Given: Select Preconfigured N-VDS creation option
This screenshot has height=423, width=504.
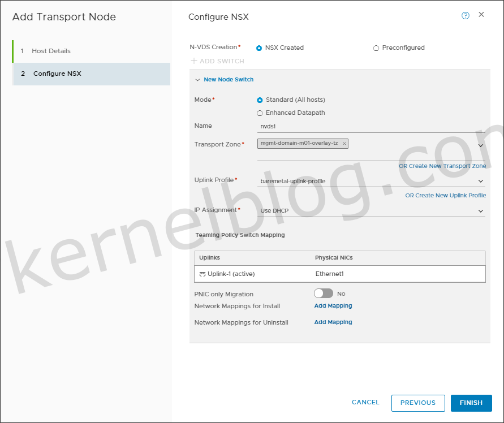Looking at the screenshot, I should tap(376, 48).
